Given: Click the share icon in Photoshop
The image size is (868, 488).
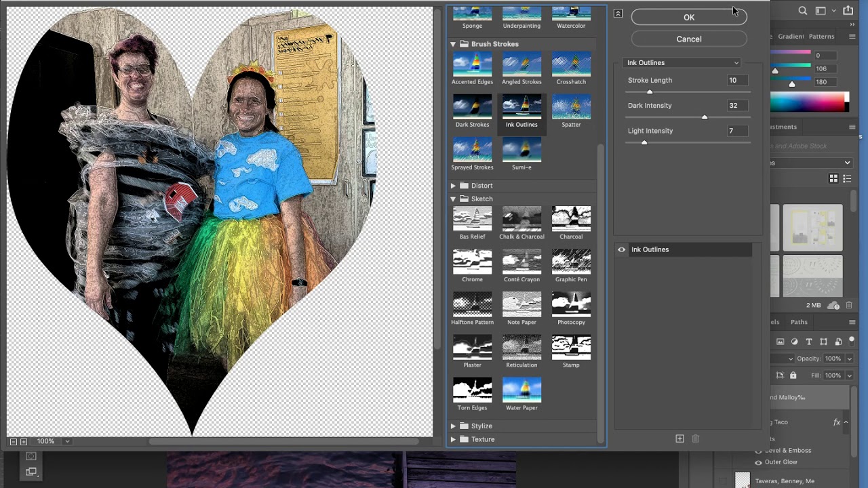Looking at the screenshot, I should coord(848,10).
